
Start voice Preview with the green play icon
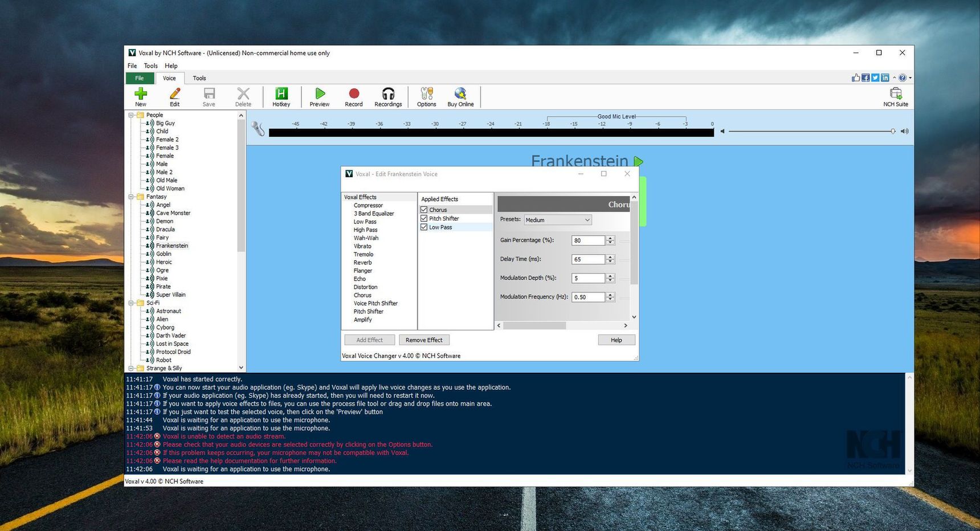(x=320, y=93)
